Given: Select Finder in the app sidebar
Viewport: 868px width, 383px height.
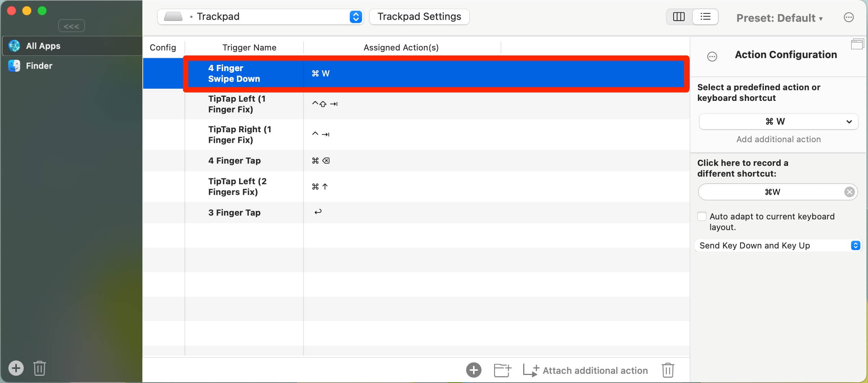Looking at the screenshot, I should point(72,66).
